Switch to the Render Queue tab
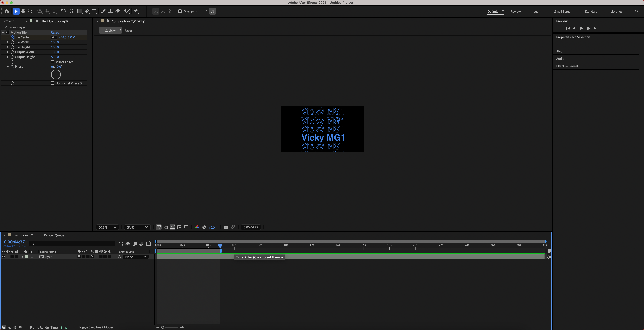Viewport: 644px width, 330px height. [x=54, y=235]
